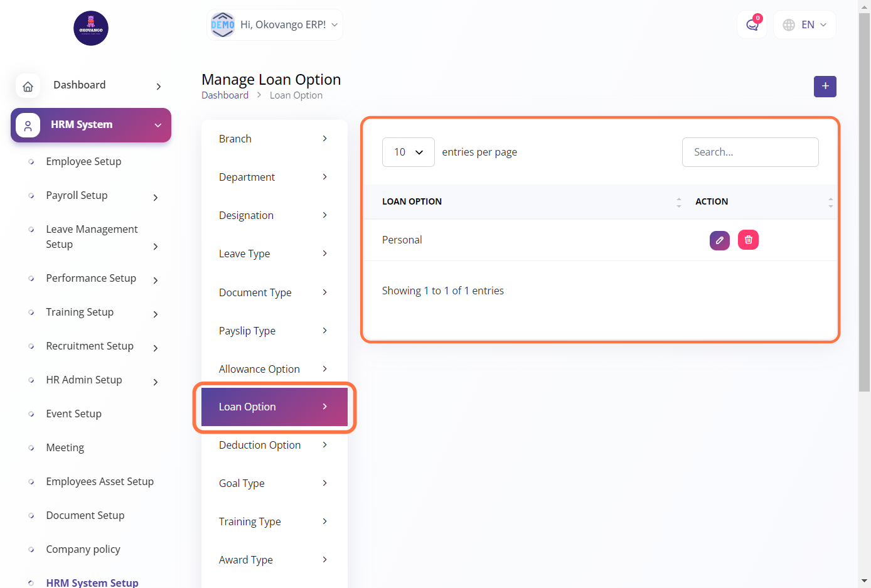Go to Employee Setup in sidebar
The width and height of the screenshot is (871, 588).
point(83,161)
